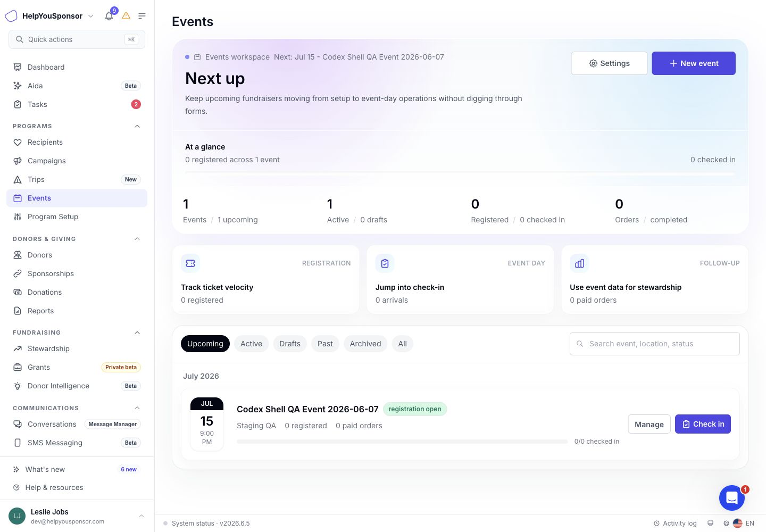Click System status v2026.6.5 text

click(x=211, y=523)
